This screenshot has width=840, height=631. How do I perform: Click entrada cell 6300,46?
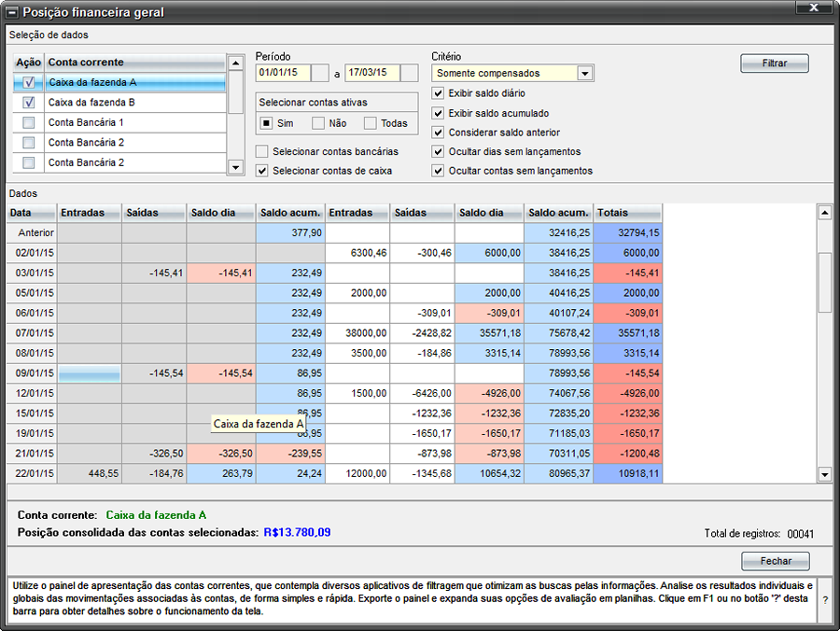tap(357, 253)
